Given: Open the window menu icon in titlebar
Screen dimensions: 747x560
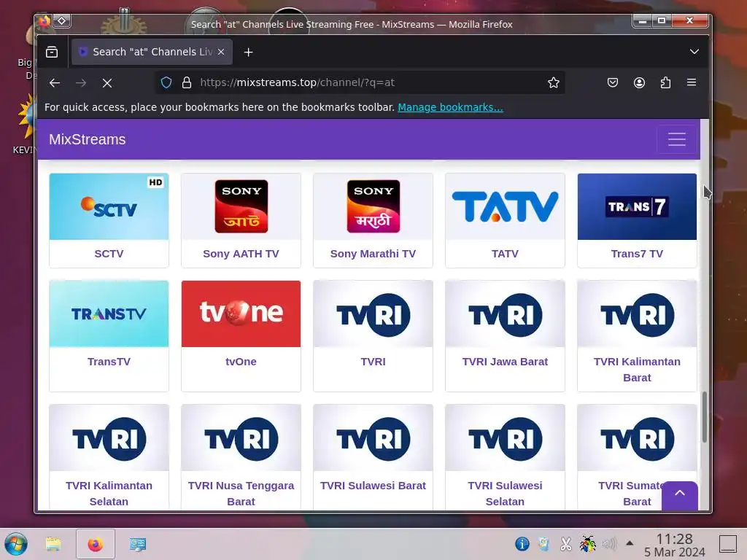Looking at the screenshot, I should (x=44, y=21).
